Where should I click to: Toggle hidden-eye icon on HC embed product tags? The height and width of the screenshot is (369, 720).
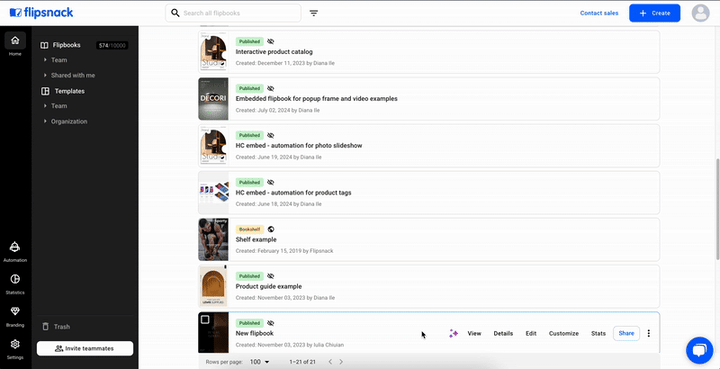click(x=270, y=182)
